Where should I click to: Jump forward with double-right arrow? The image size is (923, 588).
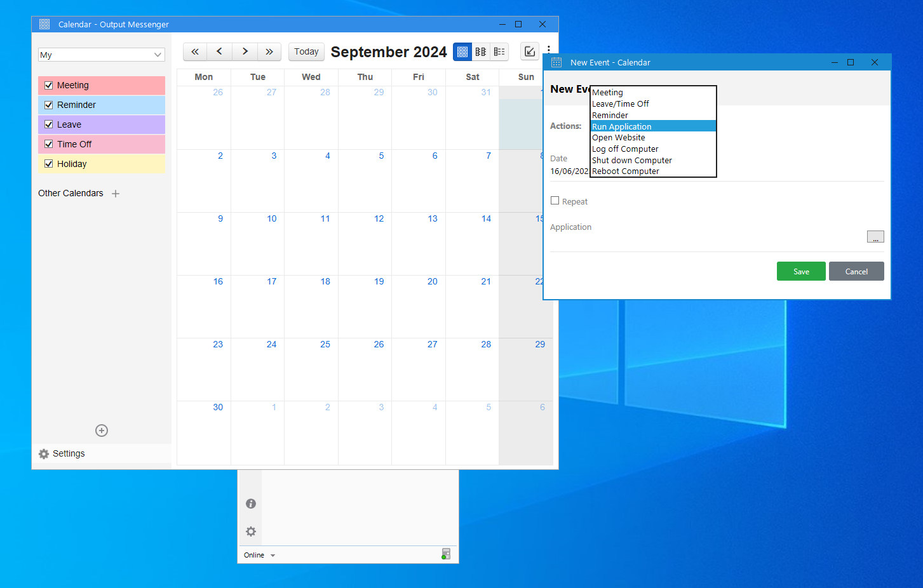[x=269, y=51]
